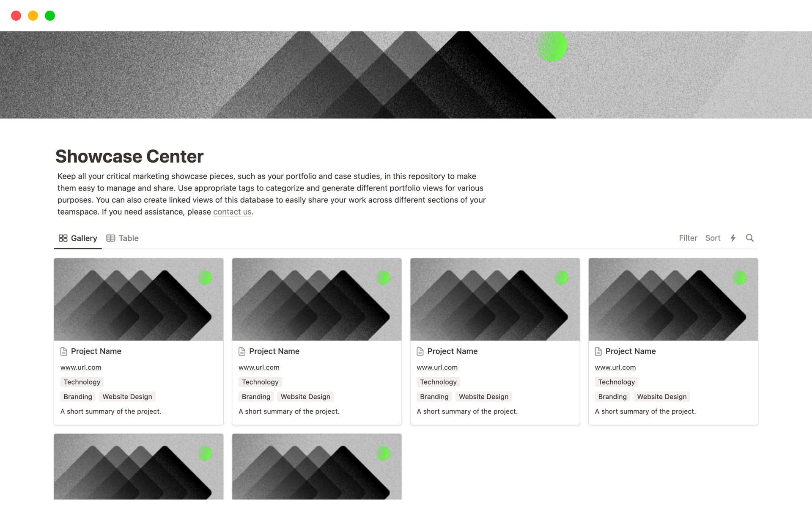
Task: Click the document icon on second project card
Action: 242,351
